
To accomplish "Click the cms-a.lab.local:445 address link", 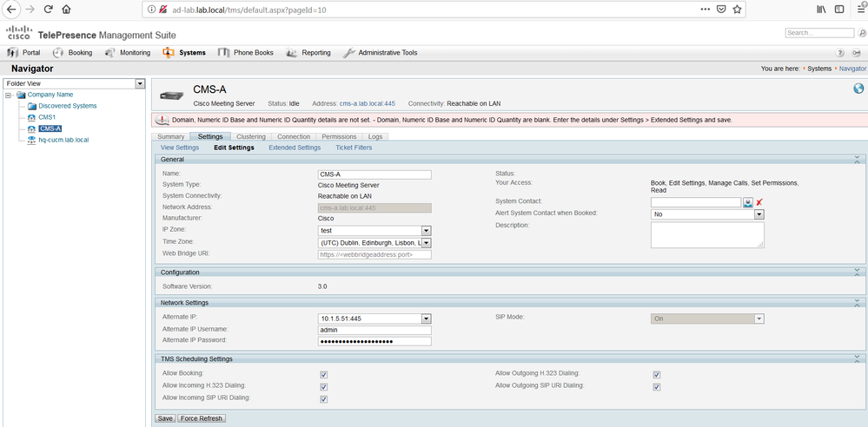I will coord(367,103).
